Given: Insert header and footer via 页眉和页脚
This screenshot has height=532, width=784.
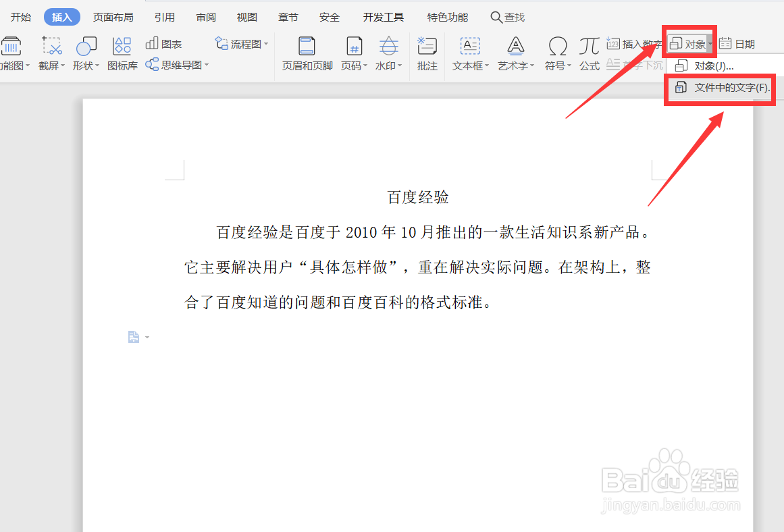Looking at the screenshot, I should [x=306, y=53].
